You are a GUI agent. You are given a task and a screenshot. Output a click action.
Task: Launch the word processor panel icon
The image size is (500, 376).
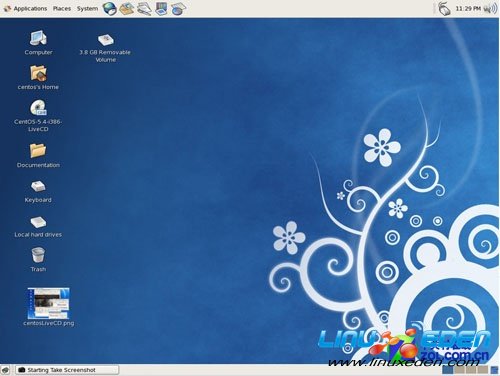coord(144,9)
